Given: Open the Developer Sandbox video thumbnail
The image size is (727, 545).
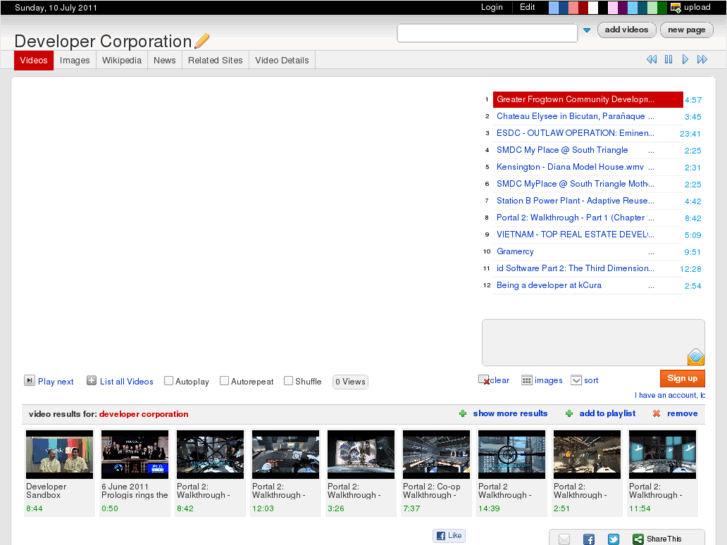Looking at the screenshot, I should [59, 455].
